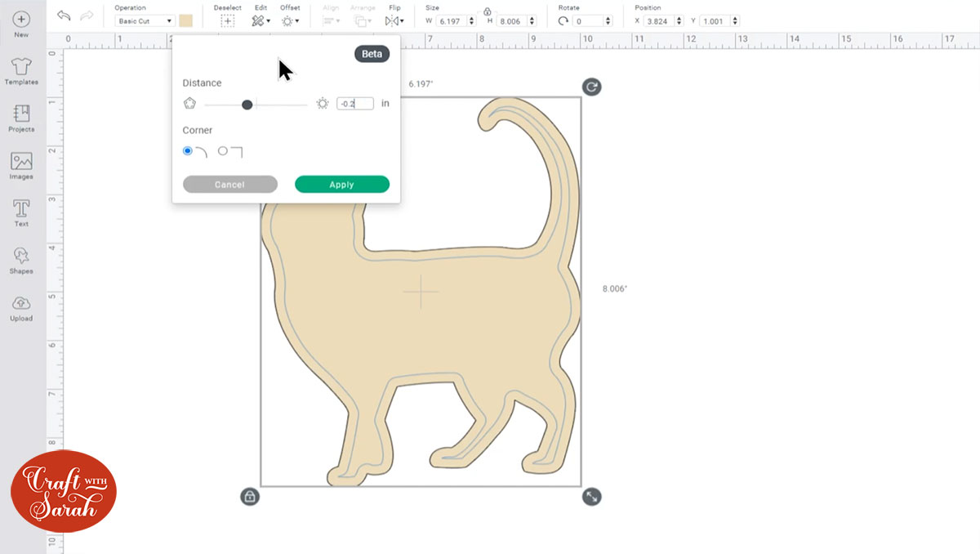Screen dimensions: 980x554
Task: Select the rounded corner option
Action: (189, 150)
